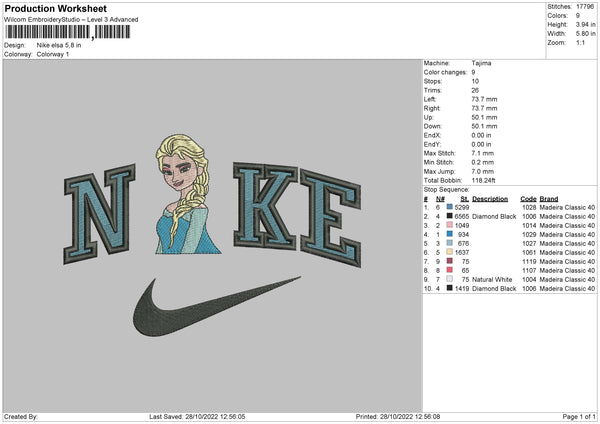600x424 pixels.
Task: Click the 'Stop Sequence:' heading
Action: tap(446, 189)
